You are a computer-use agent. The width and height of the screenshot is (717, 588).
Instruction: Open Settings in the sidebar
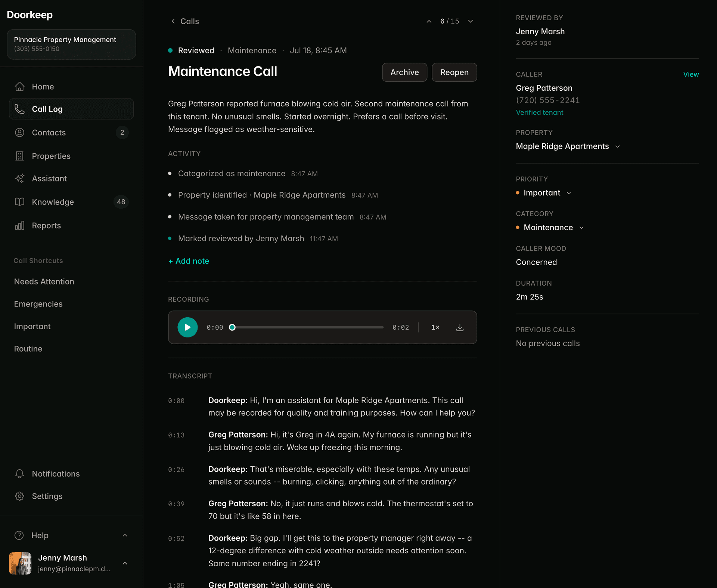tap(71, 496)
